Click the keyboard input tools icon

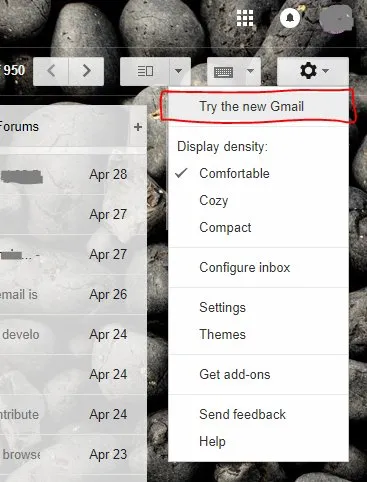[x=224, y=71]
